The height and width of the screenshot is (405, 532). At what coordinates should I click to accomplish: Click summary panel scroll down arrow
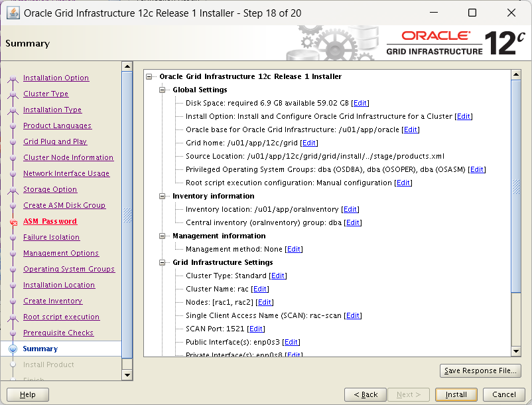click(516, 351)
